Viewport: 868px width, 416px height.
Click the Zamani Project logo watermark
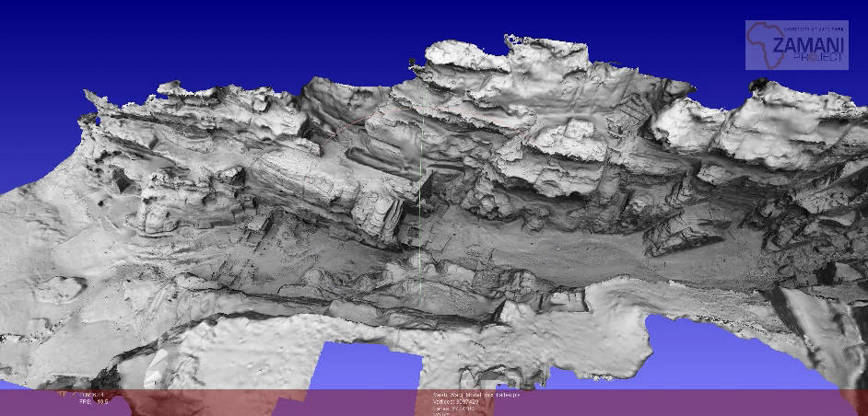[x=796, y=45]
